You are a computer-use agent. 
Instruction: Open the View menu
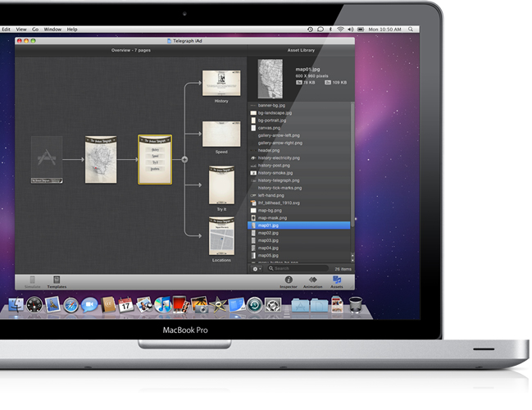(x=21, y=30)
